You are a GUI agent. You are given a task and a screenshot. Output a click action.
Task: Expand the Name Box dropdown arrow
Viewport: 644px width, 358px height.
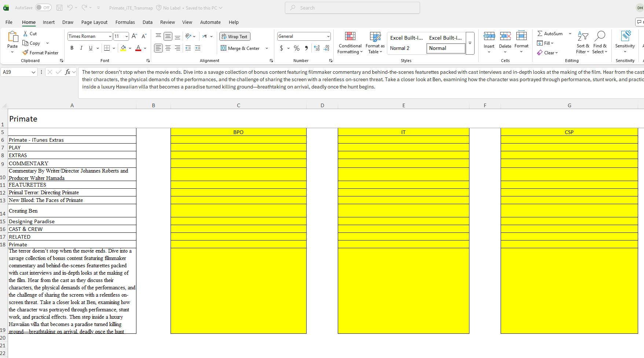[33, 72]
